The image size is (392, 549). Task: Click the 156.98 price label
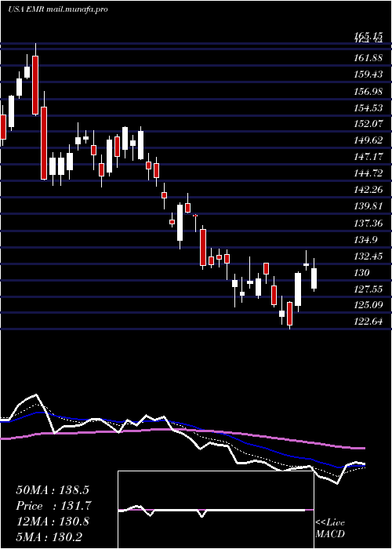coord(368,91)
